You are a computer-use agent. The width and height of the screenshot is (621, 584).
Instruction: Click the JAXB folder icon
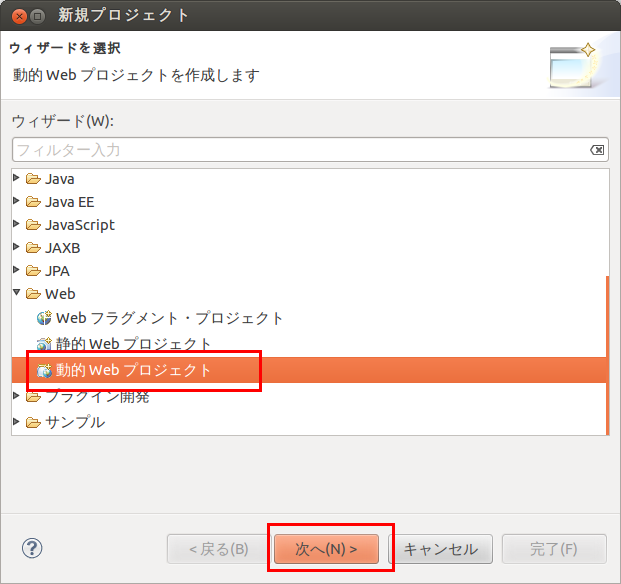point(33,248)
